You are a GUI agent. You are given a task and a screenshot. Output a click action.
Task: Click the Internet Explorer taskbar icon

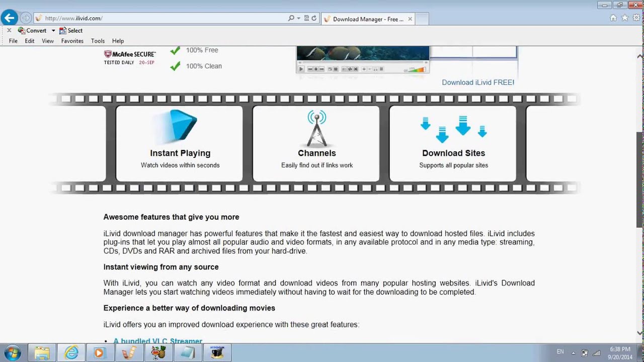click(x=71, y=353)
